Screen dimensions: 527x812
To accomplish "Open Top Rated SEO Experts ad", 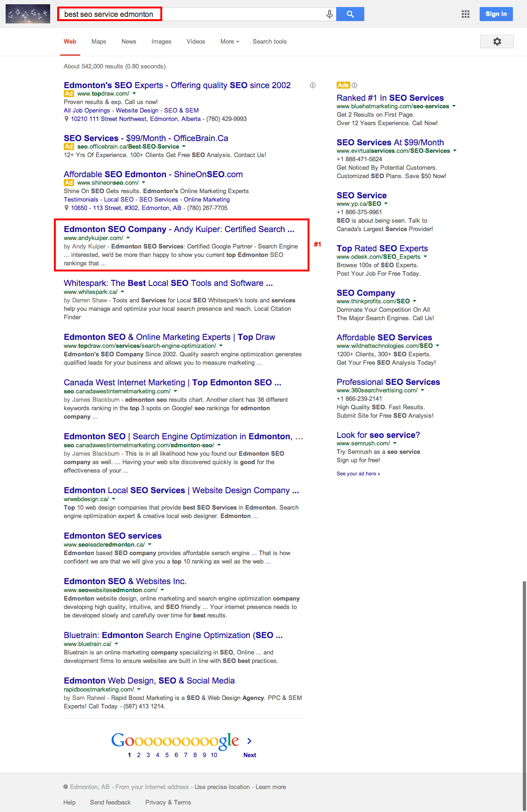I will pos(382,248).
